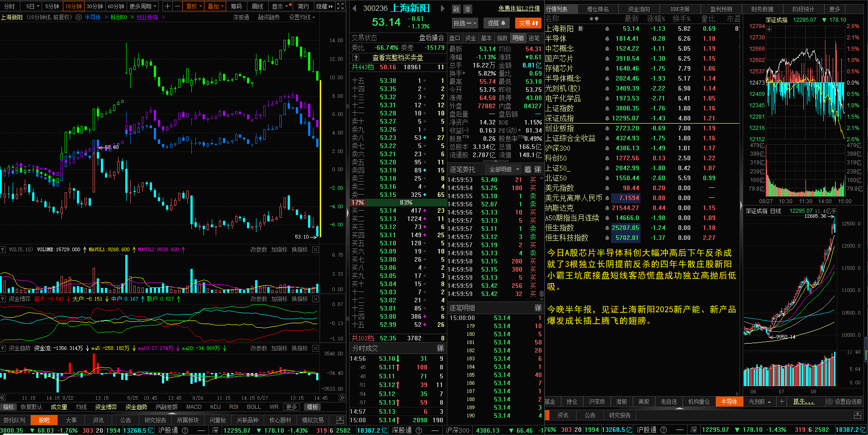Image resolution: width=868 pixels, height=435 pixels.
Task: Click the 模板 template button
Action: pos(312,407)
